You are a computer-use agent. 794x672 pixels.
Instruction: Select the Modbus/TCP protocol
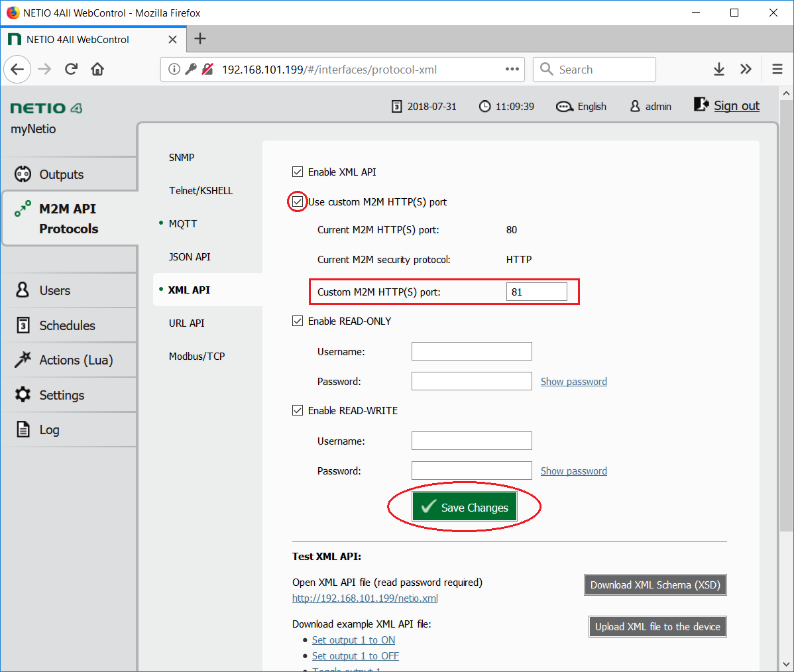196,357
